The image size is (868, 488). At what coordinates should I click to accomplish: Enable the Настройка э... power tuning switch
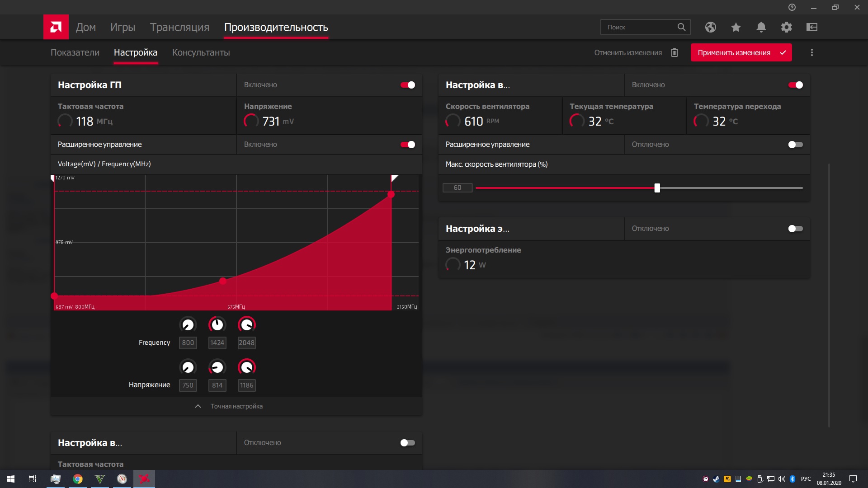click(x=795, y=229)
